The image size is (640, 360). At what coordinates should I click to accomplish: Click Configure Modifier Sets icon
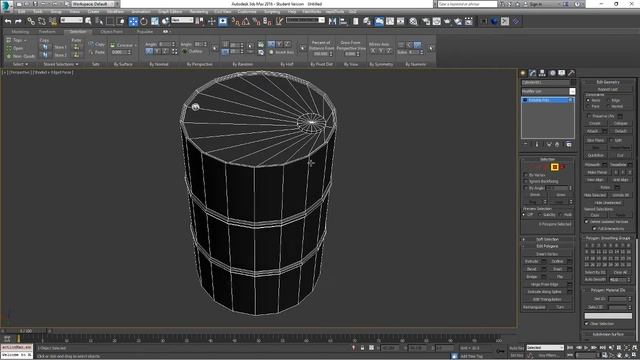(x=569, y=144)
